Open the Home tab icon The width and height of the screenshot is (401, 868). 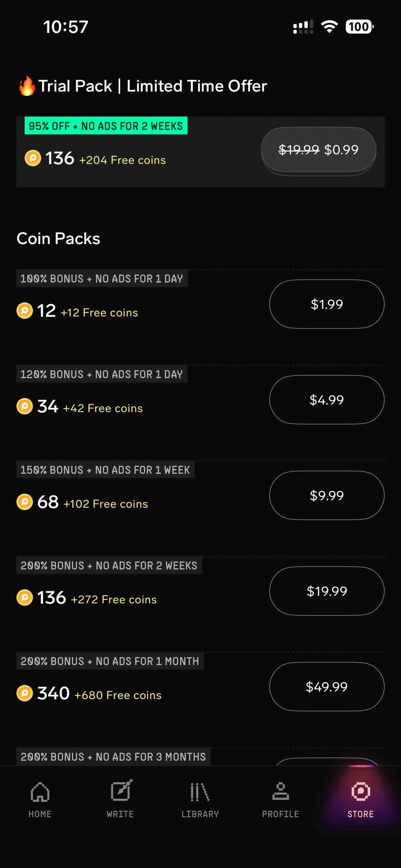[40, 792]
